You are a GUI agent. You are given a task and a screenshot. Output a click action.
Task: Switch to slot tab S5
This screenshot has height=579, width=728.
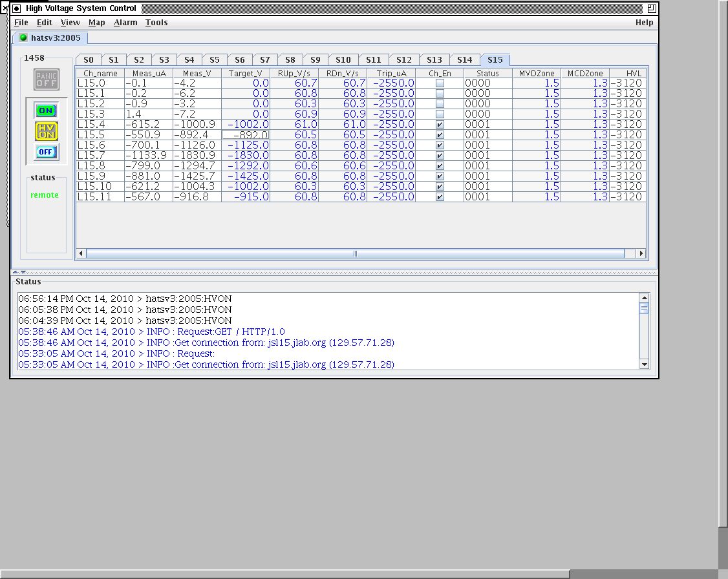tap(214, 60)
